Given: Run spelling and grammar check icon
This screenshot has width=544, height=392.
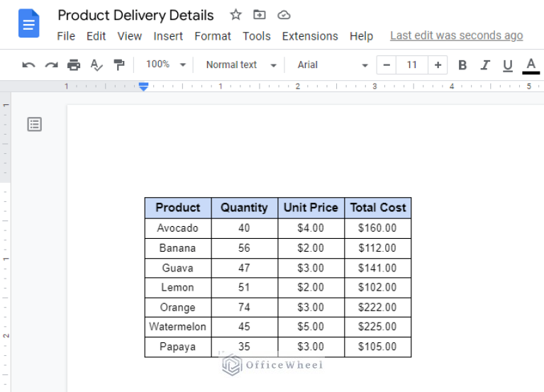Looking at the screenshot, I should tap(96, 65).
